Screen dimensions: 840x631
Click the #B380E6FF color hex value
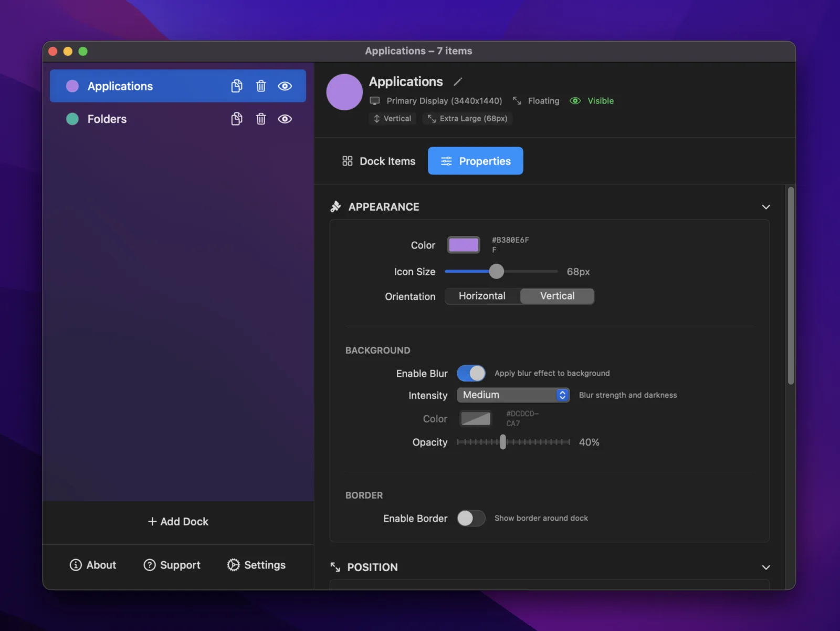pyautogui.click(x=510, y=245)
